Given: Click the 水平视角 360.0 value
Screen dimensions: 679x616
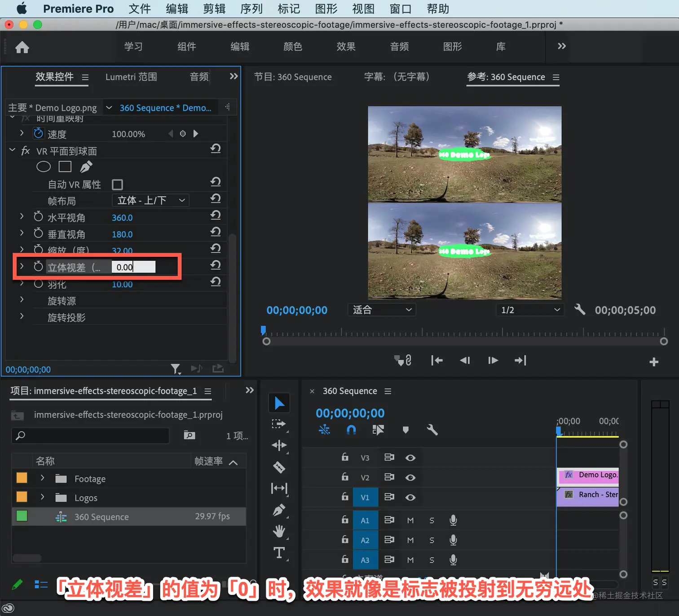Looking at the screenshot, I should [x=122, y=218].
